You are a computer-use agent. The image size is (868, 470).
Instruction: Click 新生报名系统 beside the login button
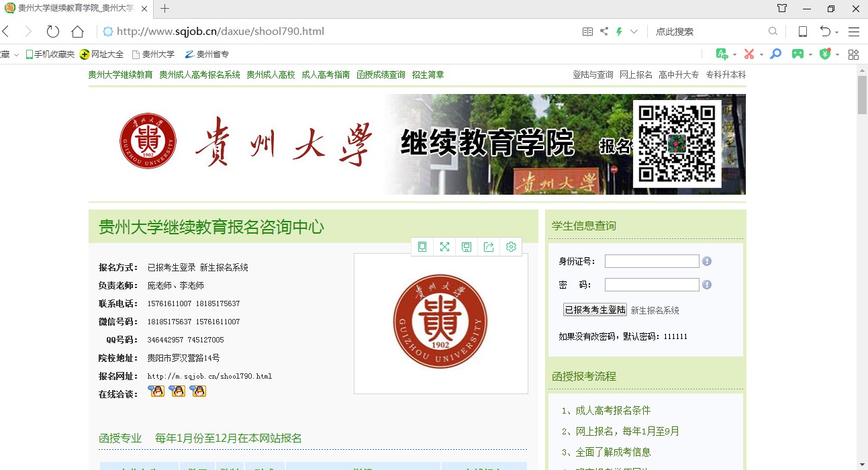click(655, 310)
